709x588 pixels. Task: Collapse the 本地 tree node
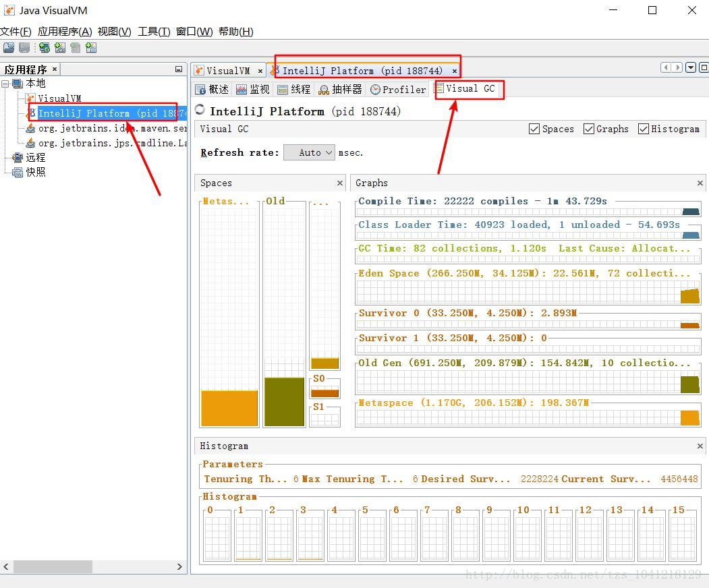5,84
